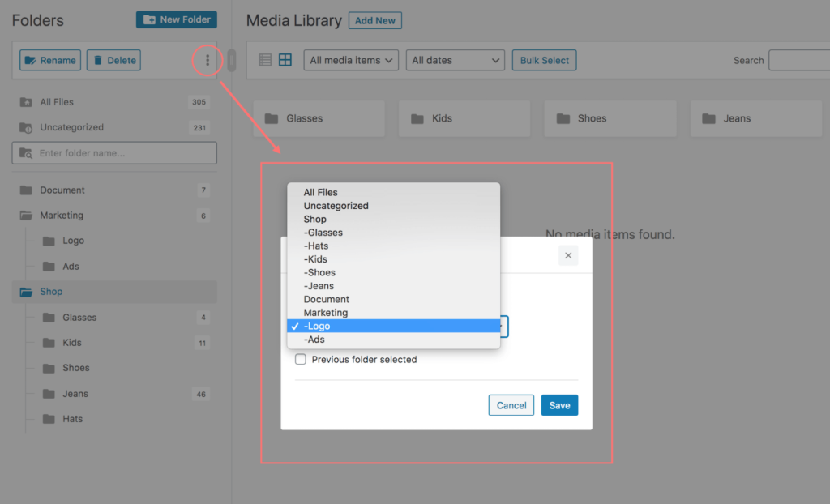
Task: Collapse the Marketing folder tree
Action: pyautogui.click(x=26, y=216)
